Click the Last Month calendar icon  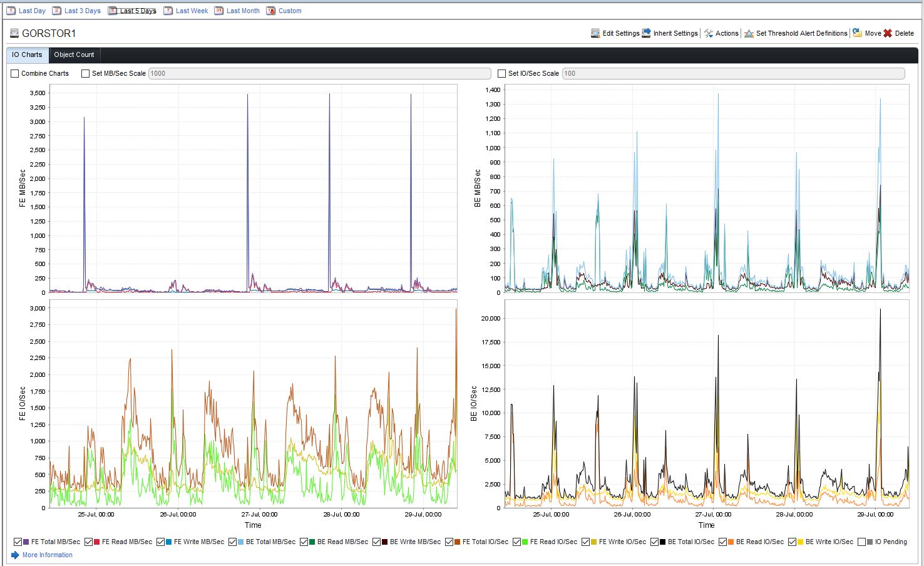(218, 11)
